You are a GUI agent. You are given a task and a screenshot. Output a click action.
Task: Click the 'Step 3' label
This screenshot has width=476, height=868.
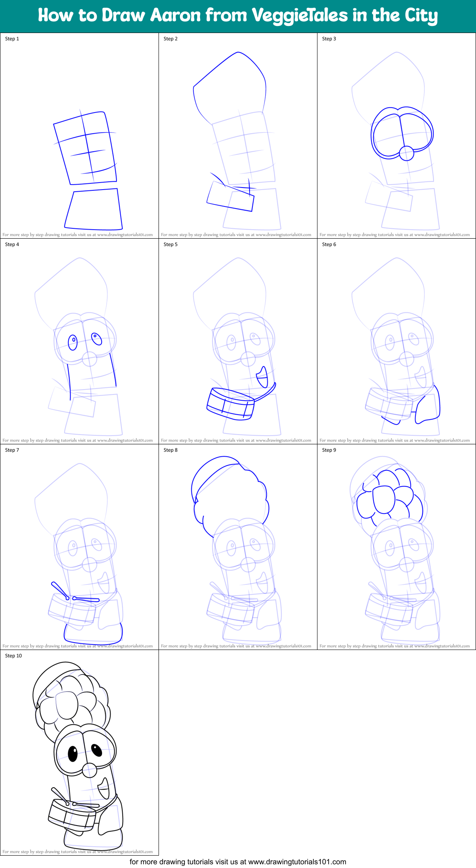pos(329,39)
